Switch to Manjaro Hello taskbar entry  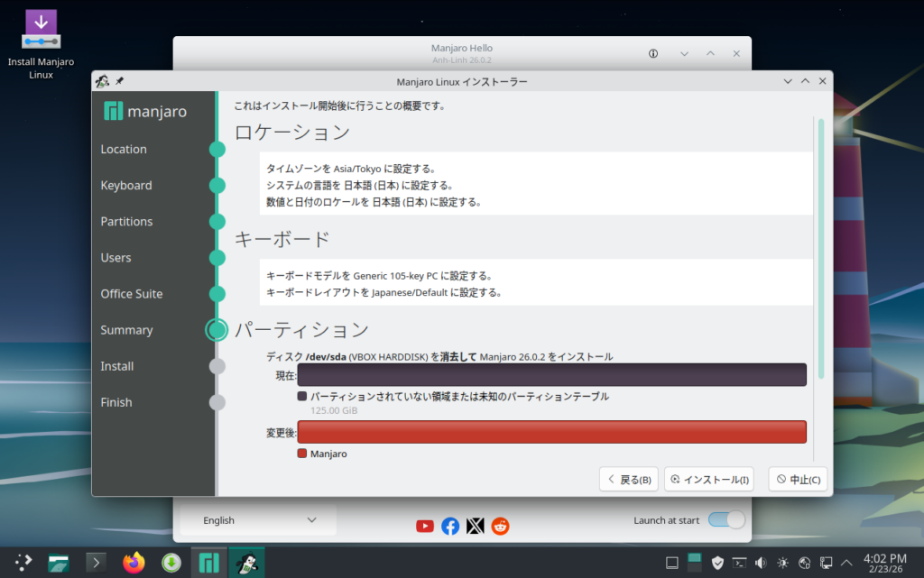(x=208, y=563)
